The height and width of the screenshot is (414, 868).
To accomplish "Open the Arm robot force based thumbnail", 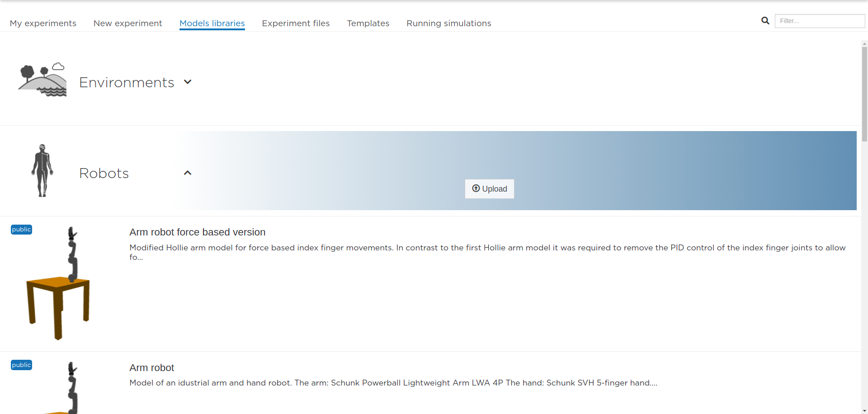I will [x=58, y=283].
